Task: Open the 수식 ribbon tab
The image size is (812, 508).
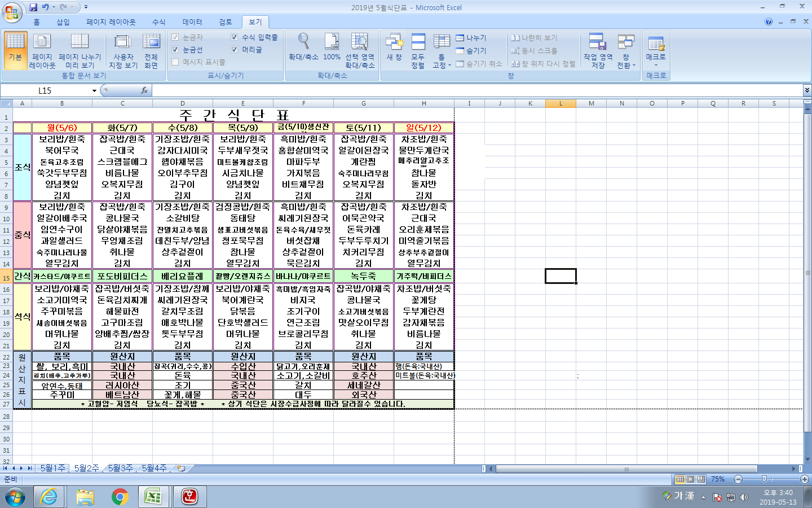Action: (158, 22)
